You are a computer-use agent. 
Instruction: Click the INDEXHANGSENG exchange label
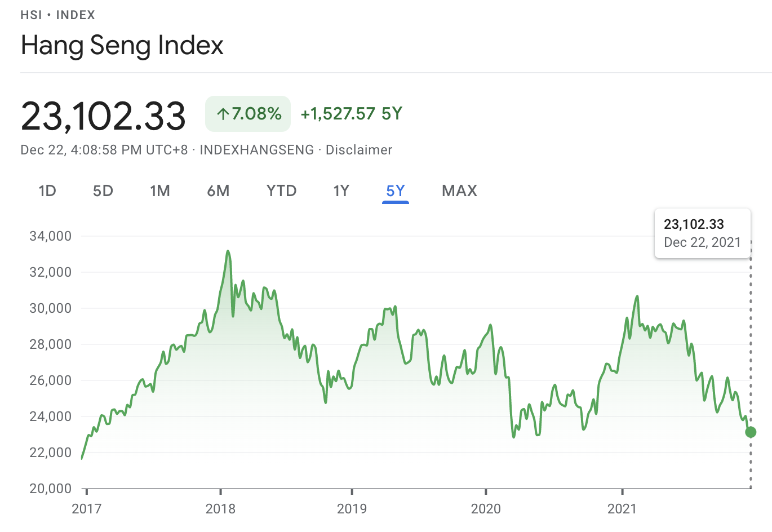click(x=257, y=150)
